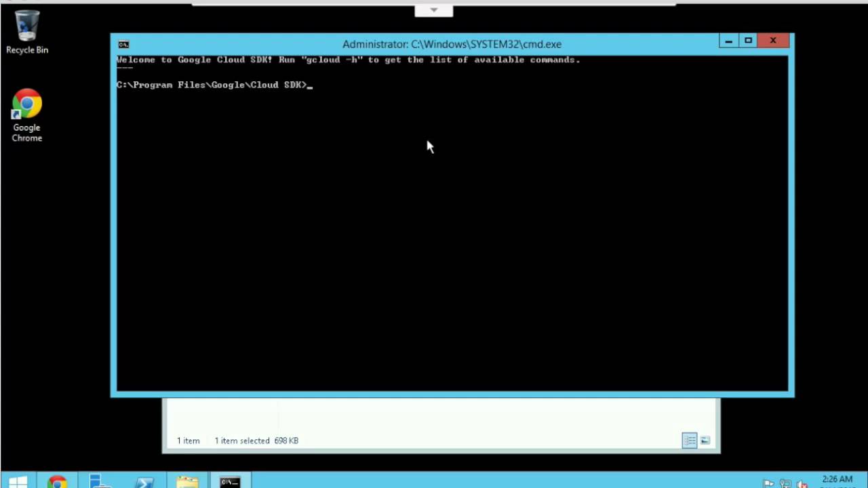The image size is (868, 488).
Task: Open the Action Center flag tray icon
Action: pyautogui.click(x=768, y=483)
